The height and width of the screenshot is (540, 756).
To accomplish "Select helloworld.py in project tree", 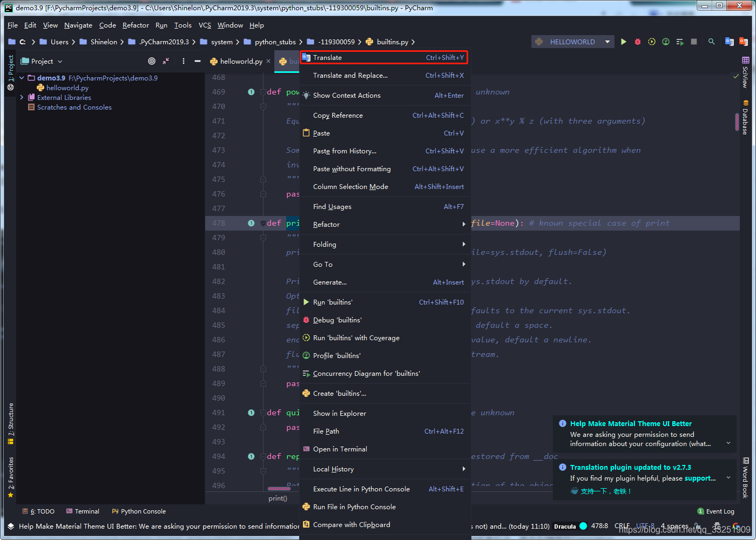I will [67, 87].
